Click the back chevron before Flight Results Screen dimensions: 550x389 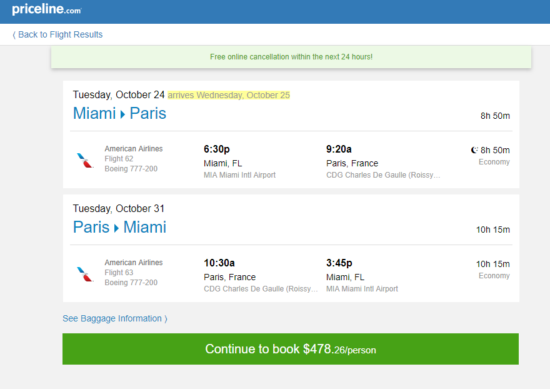click(x=14, y=35)
